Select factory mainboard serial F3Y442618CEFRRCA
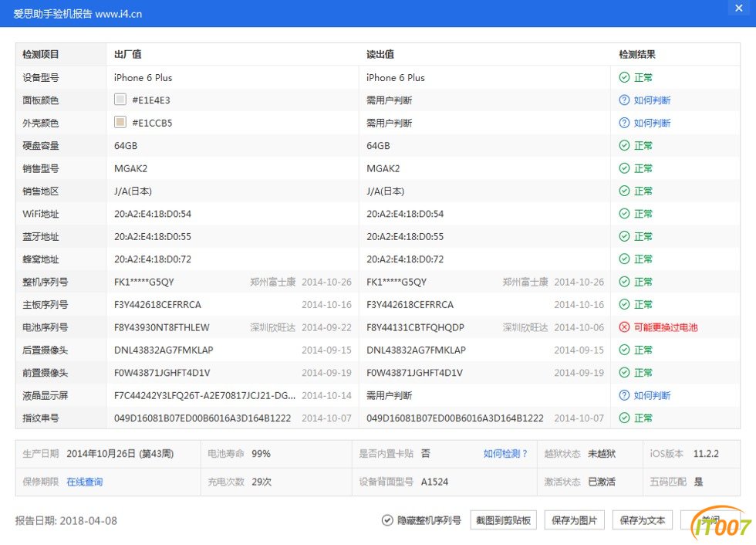 157,305
